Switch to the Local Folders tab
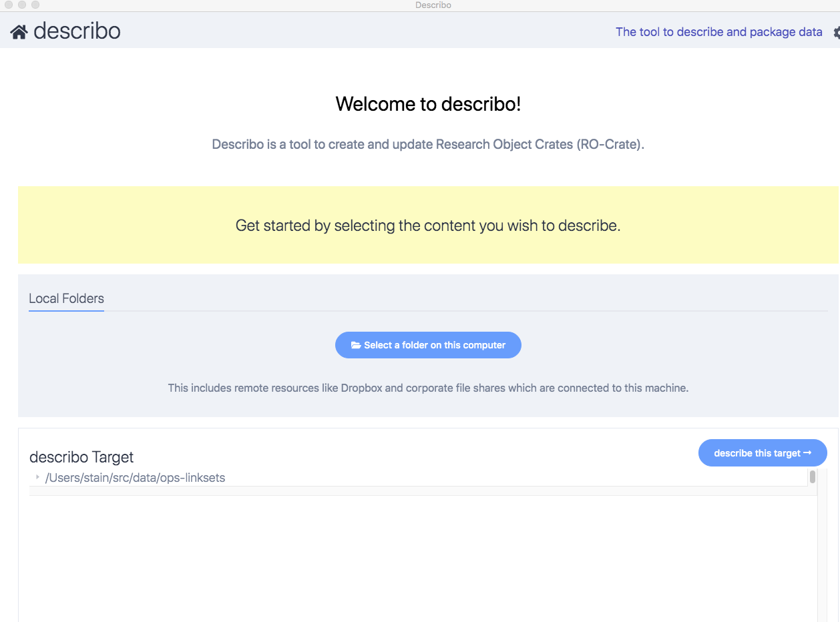Screen dimensions: 840x622 click(x=66, y=298)
